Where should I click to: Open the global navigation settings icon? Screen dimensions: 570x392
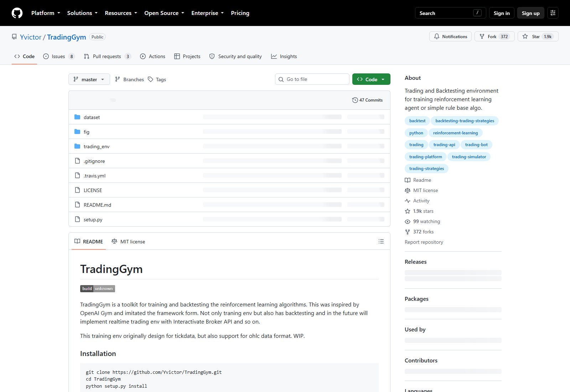pyautogui.click(x=553, y=13)
